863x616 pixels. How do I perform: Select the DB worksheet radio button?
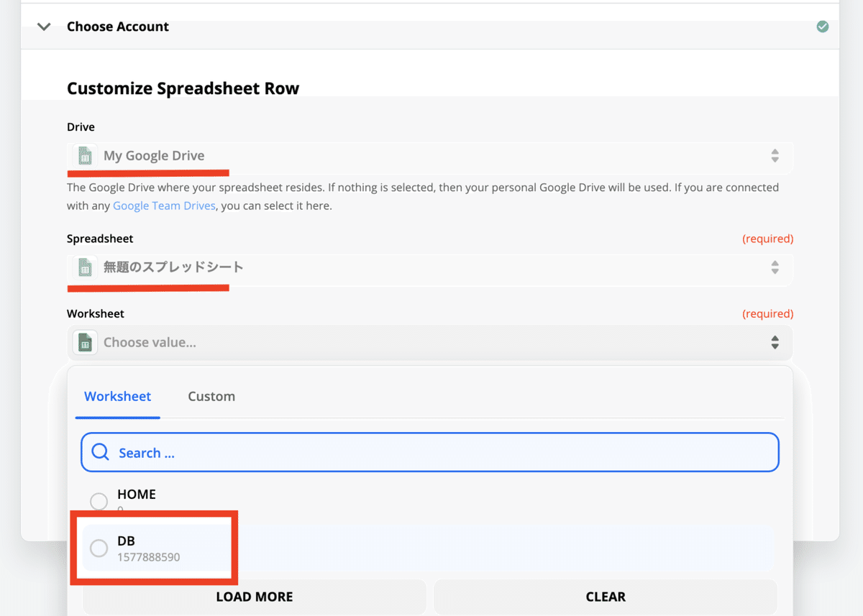coord(99,548)
